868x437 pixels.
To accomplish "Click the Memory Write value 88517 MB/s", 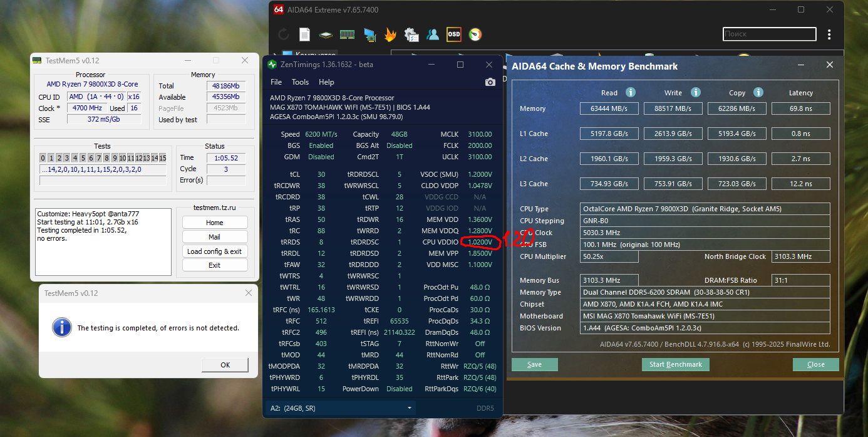I will tap(673, 108).
